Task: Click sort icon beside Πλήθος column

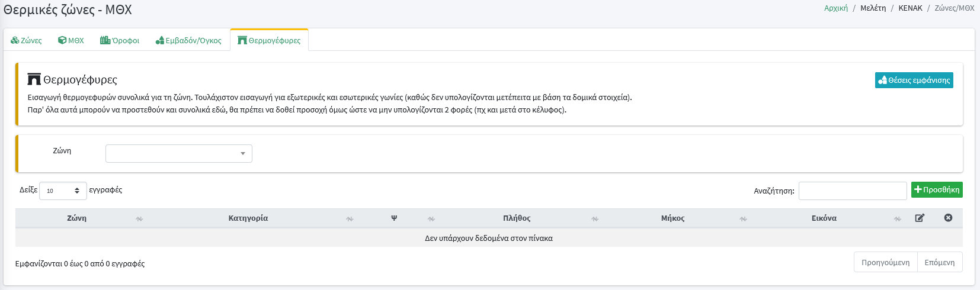Action: tap(595, 219)
